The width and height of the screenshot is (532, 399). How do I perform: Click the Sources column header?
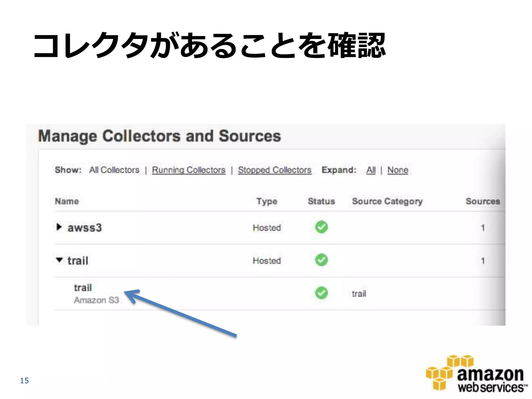483,201
